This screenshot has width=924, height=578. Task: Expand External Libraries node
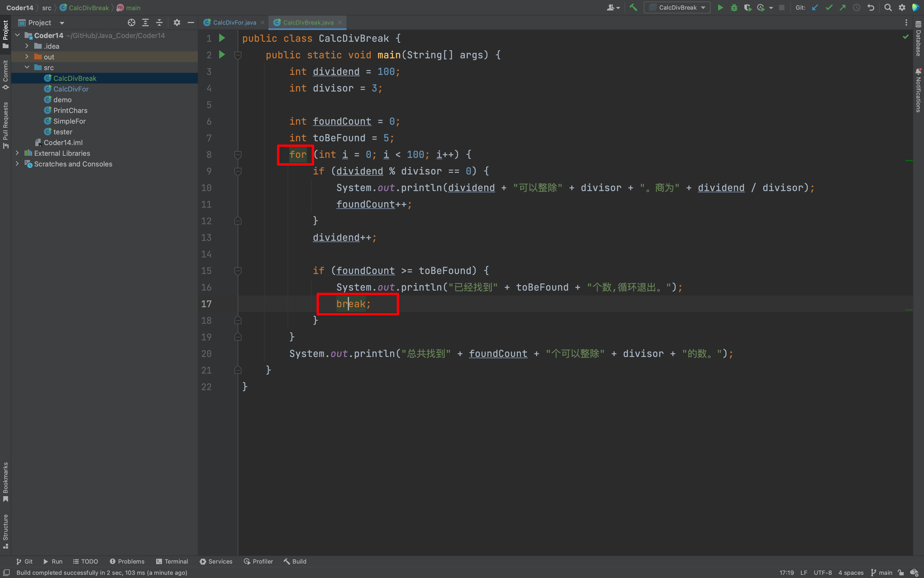[x=17, y=153]
